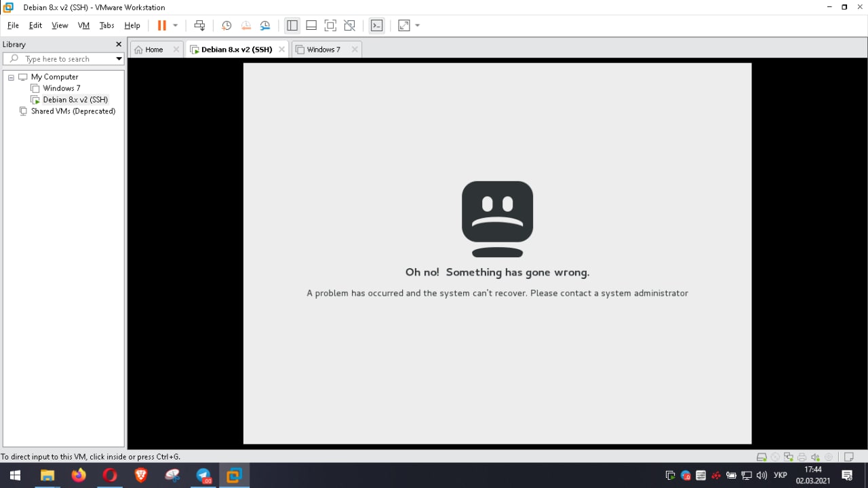The width and height of the screenshot is (868, 488).
Task: Open the File menu
Action: click(13, 26)
